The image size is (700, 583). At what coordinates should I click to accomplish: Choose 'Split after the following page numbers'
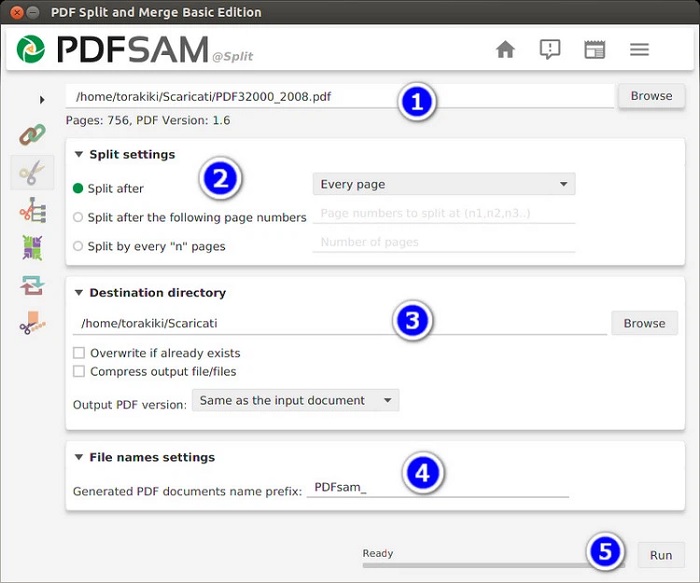pos(79,217)
